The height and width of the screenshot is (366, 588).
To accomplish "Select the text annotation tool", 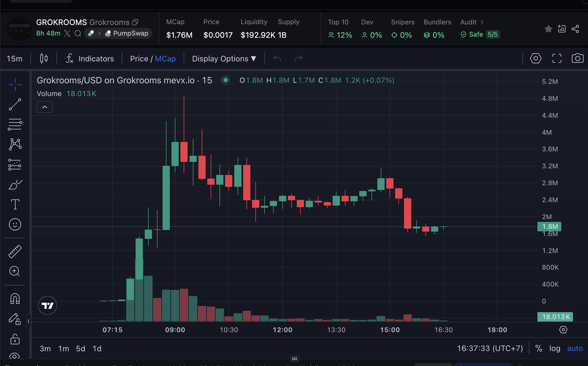I will coord(15,204).
